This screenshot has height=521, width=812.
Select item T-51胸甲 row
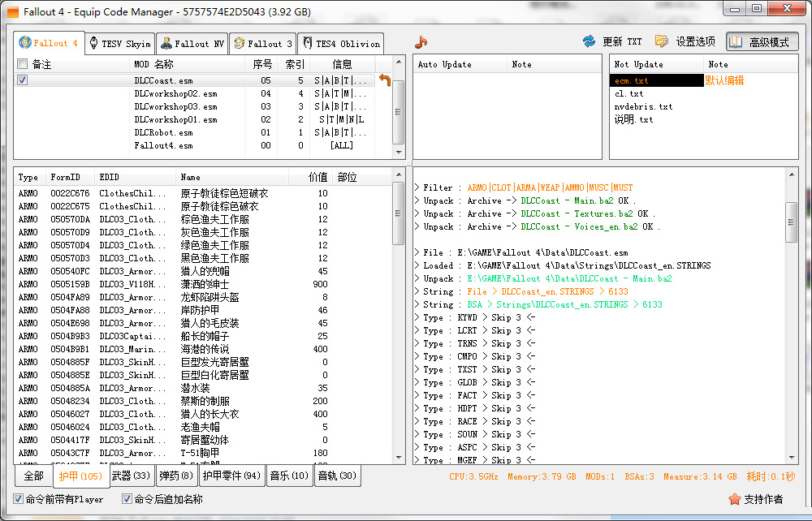point(203,452)
